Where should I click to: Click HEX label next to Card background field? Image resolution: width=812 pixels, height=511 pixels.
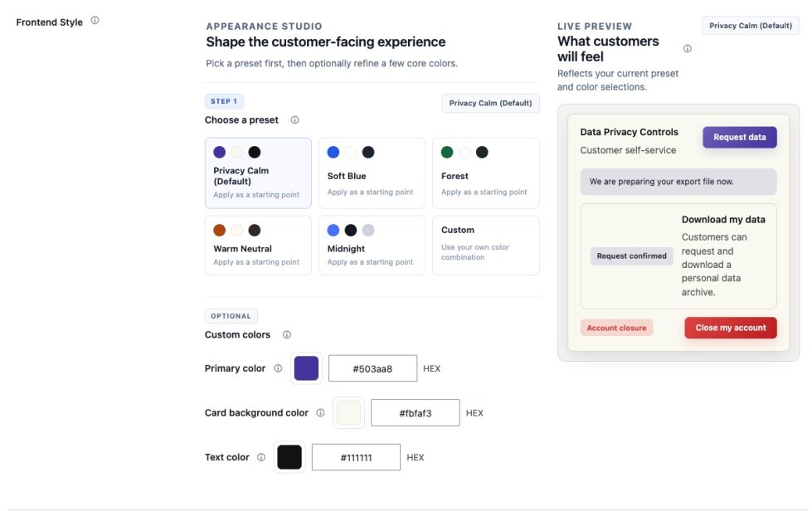click(x=474, y=413)
